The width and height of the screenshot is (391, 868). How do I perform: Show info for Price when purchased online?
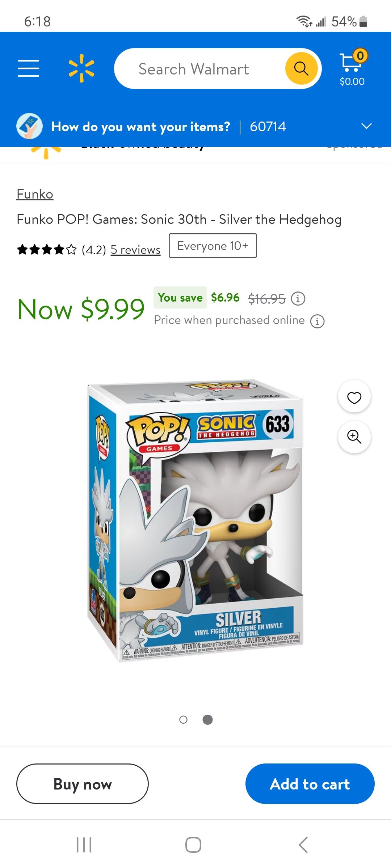(317, 321)
